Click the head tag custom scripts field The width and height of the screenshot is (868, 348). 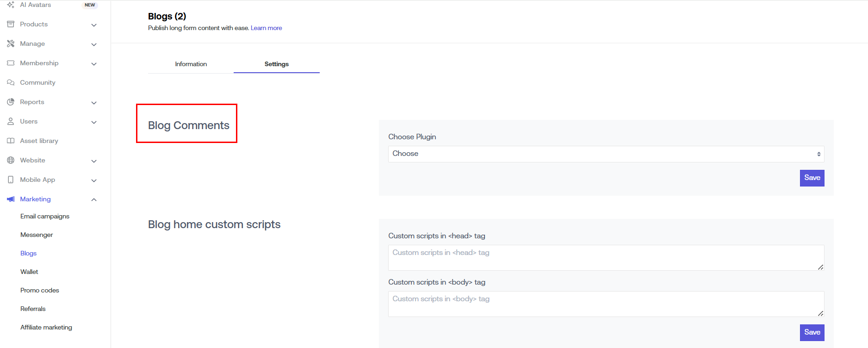point(606,257)
